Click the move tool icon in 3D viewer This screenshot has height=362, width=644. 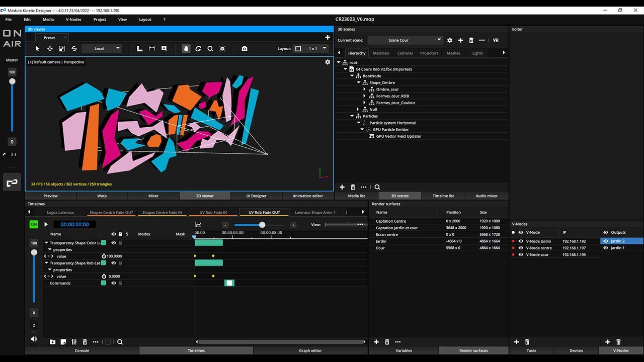pos(50,49)
